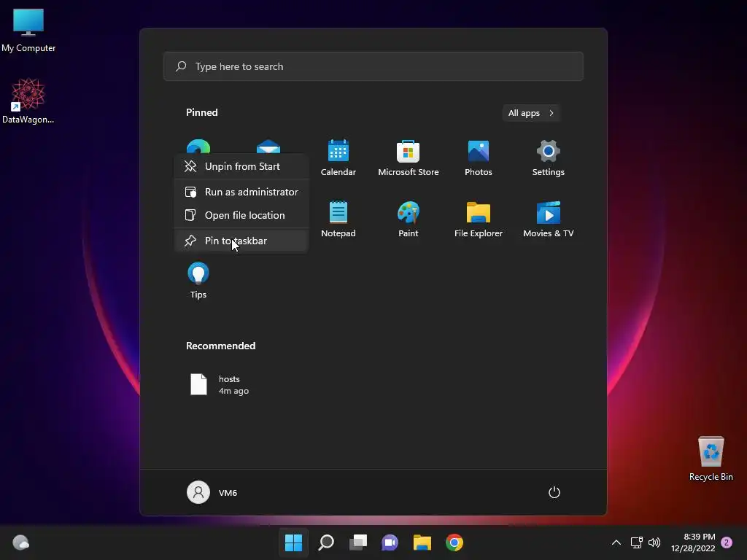747x560 pixels.
Task: Select the DataWagon desktop shortcut
Action: [x=28, y=101]
